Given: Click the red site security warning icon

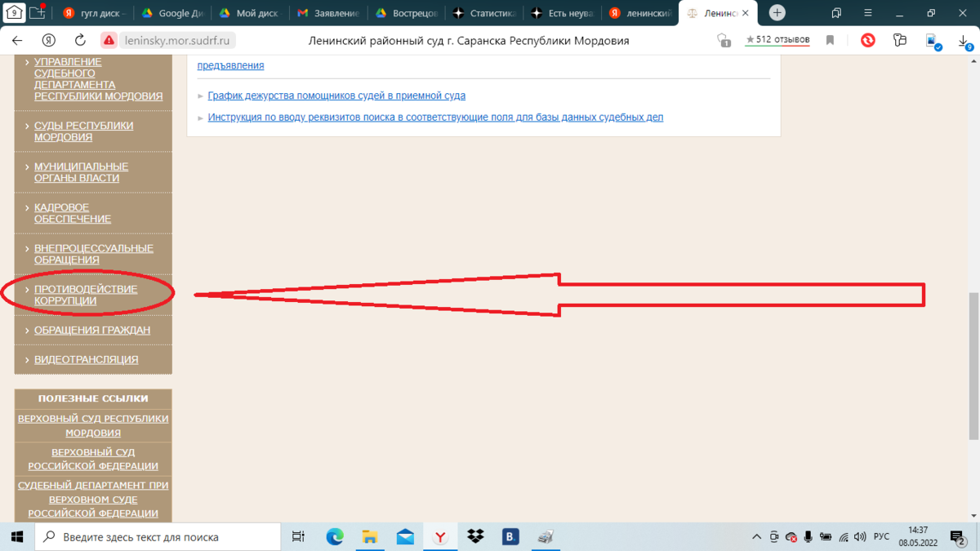Looking at the screenshot, I should pyautogui.click(x=109, y=40).
